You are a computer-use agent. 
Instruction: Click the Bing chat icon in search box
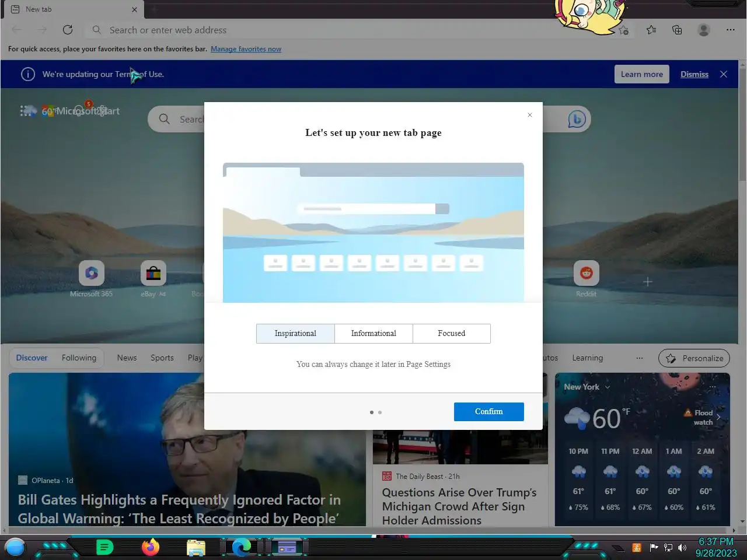(x=577, y=119)
